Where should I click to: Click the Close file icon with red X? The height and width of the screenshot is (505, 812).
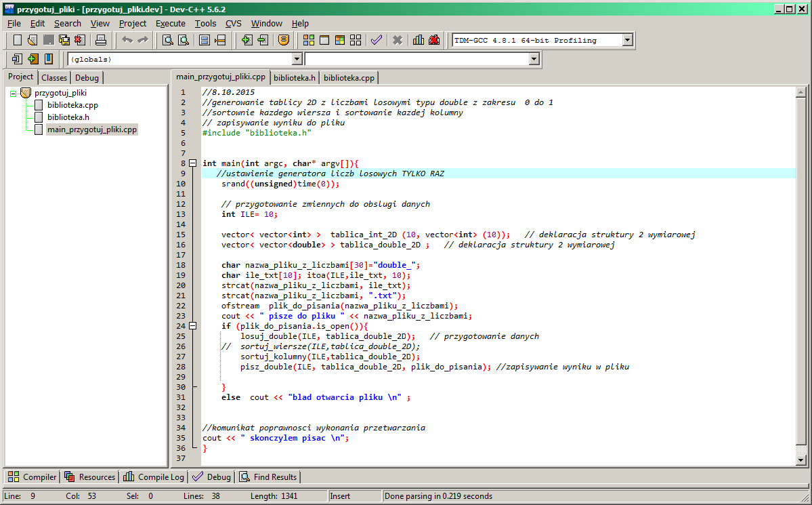pyautogui.click(x=80, y=40)
